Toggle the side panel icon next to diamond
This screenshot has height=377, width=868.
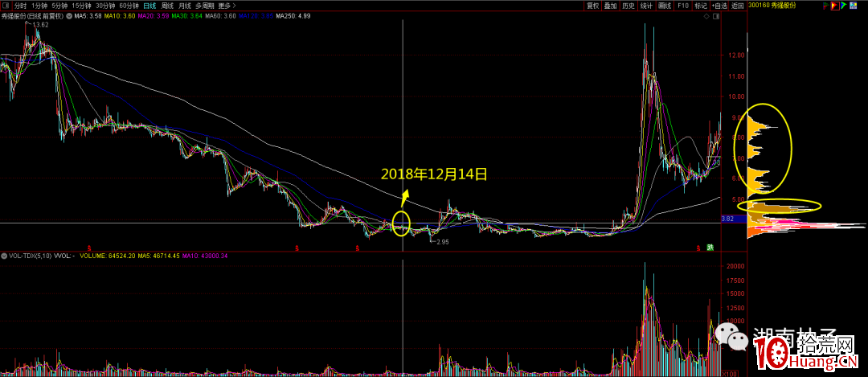[x=716, y=17]
